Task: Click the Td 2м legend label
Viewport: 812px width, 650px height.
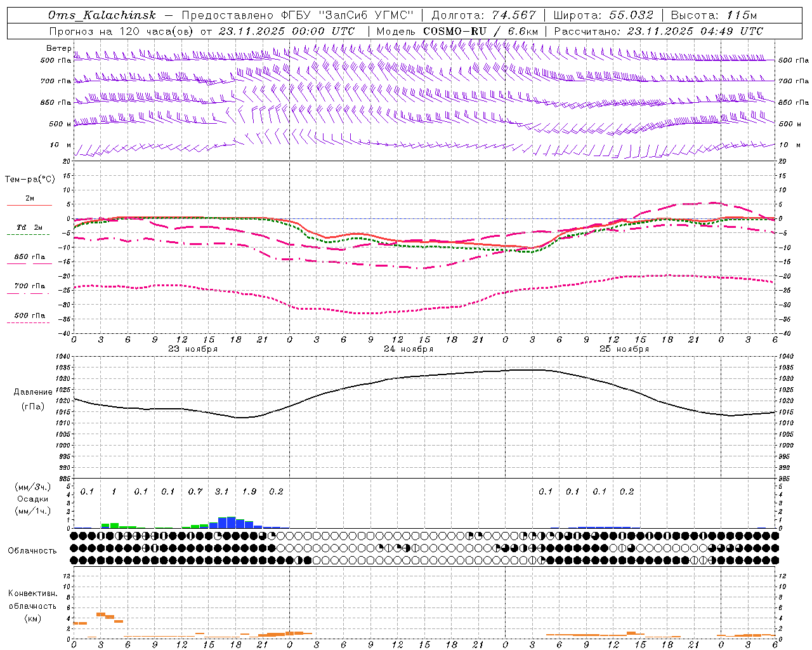Action: [30, 227]
